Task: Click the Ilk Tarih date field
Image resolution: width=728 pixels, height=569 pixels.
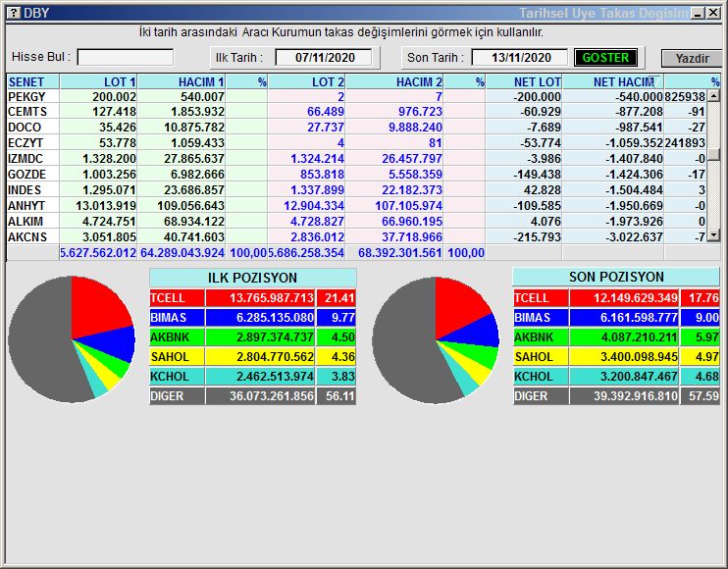Action: point(323,58)
